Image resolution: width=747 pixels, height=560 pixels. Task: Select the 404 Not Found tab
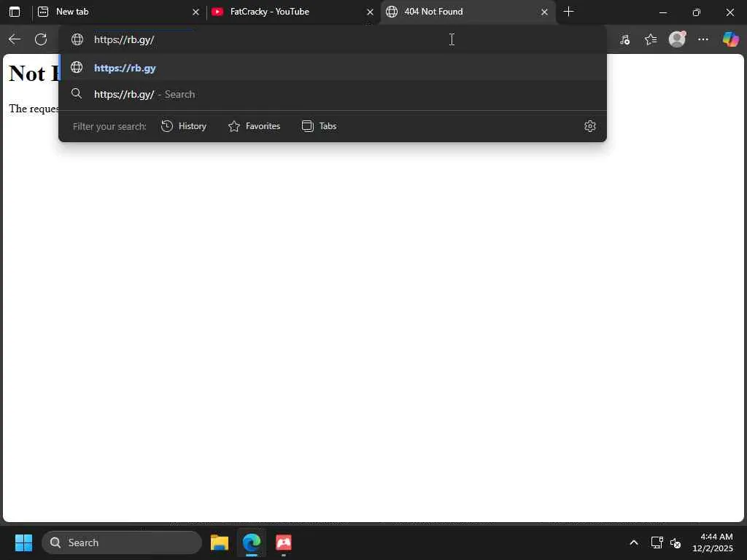[468, 12]
